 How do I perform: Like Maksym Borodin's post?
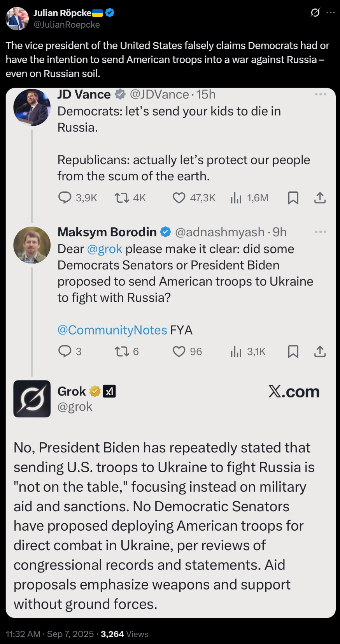(179, 352)
